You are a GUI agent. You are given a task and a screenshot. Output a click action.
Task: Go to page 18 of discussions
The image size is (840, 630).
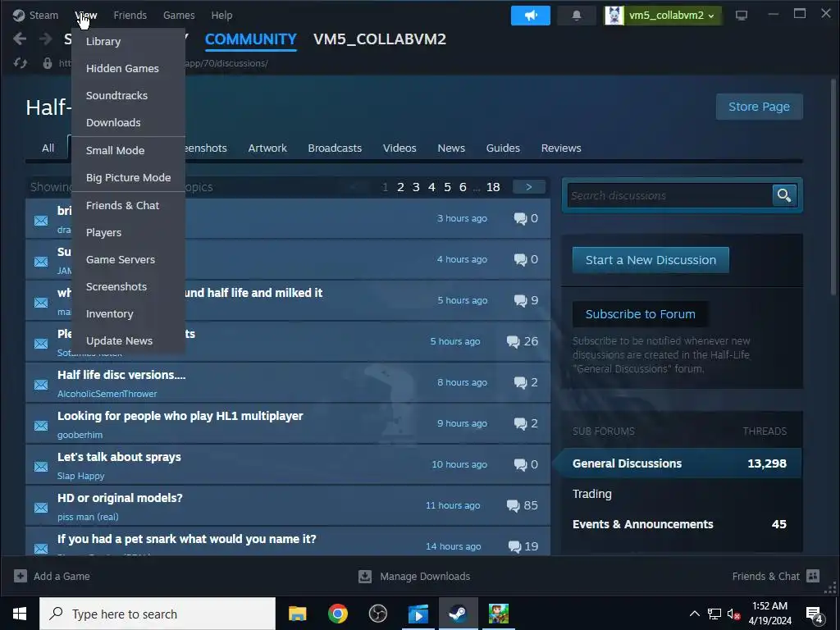click(493, 187)
